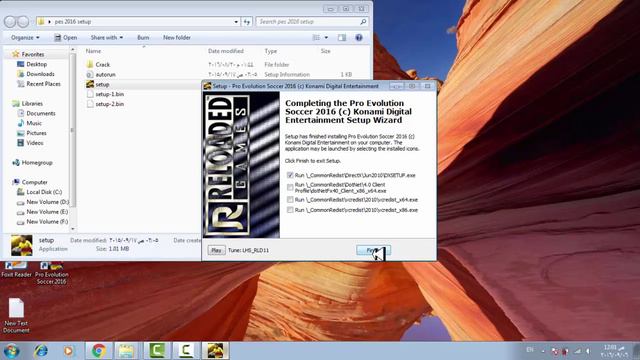The height and width of the screenshot is (360, 640).
Task: Click the address bar refresh button
Action: click(x=247, y=22)
